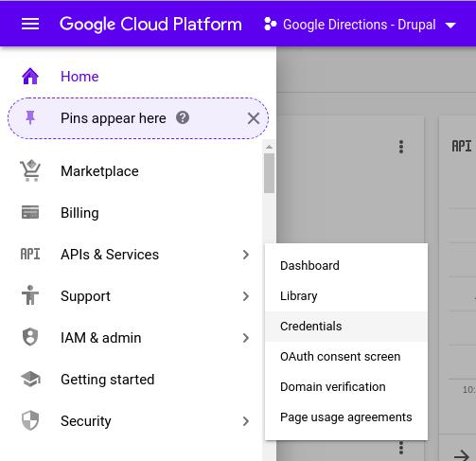Click the API icon beside APIs & Services
Screen dimensions: 476x461
click(x=30, y=254)
